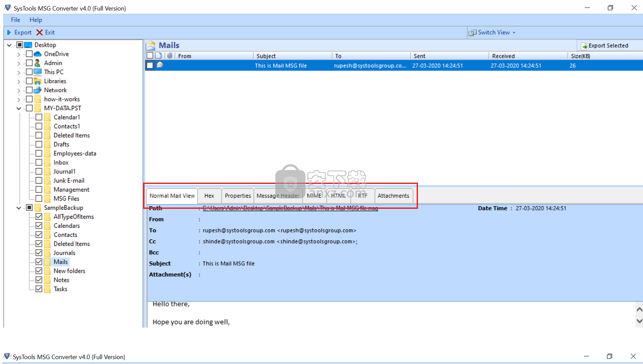This screenshot has width=643, height=364.
Task: Switch to the Hex tab
Action: tap(209, 196)
